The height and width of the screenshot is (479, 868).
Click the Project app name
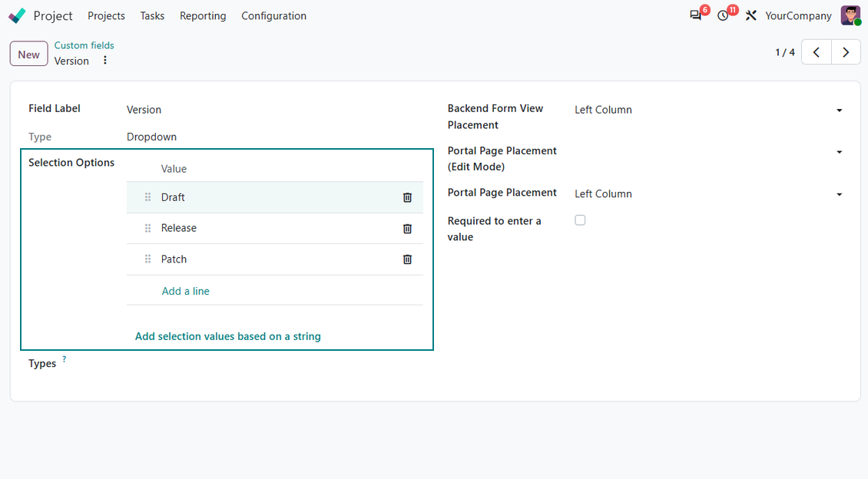click(53, 16)
